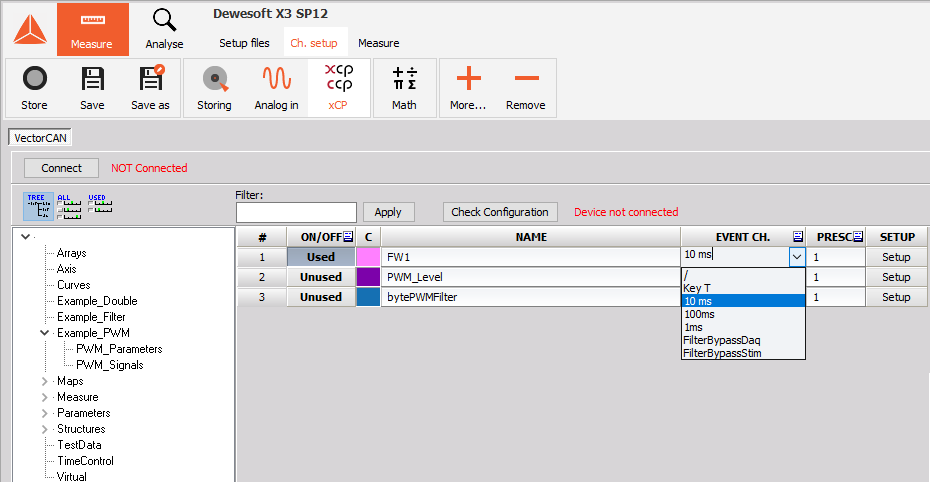Switch channel list to TREE view

click(38, 206)
